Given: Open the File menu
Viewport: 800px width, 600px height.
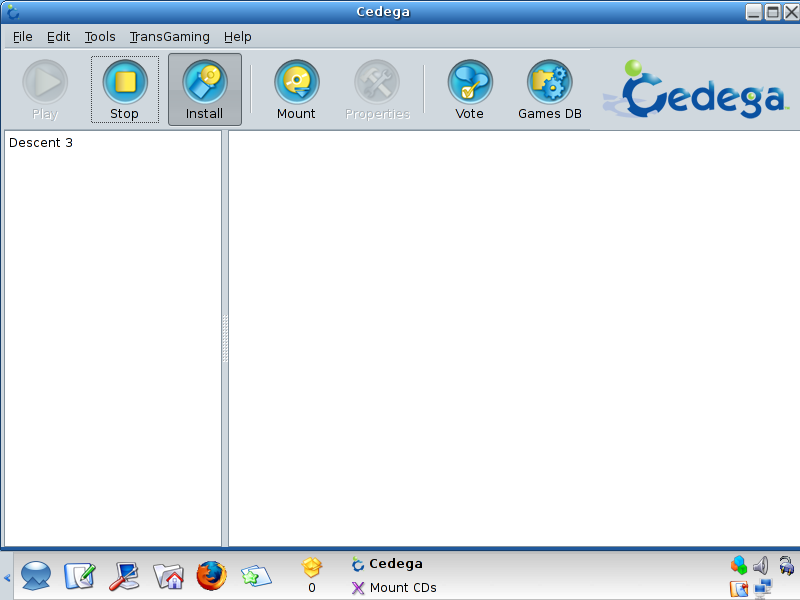Looking at the screenshot, I should [23, 37].
